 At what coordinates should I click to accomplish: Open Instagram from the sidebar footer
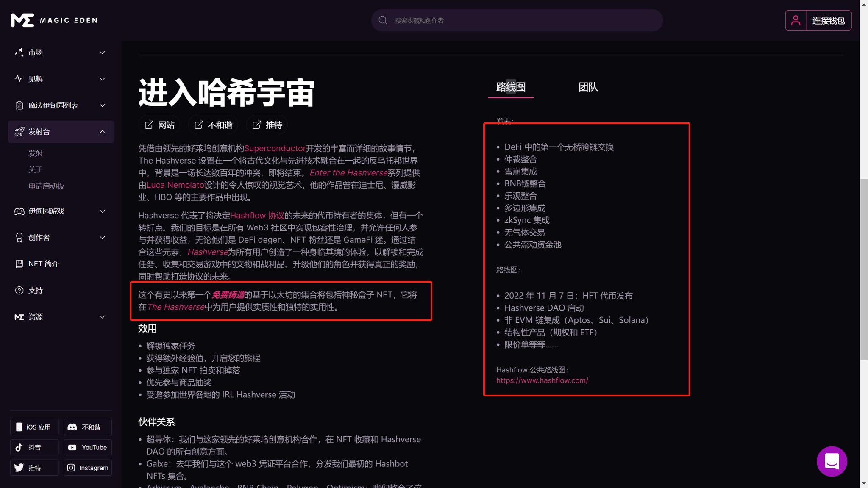[x=88, y=467]
